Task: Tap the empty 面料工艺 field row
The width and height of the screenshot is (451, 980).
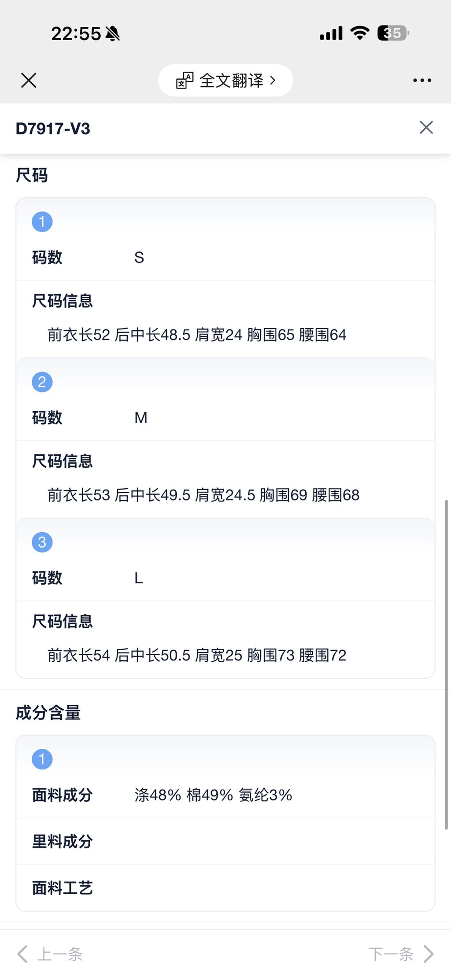Action: (x=225, y=888)
